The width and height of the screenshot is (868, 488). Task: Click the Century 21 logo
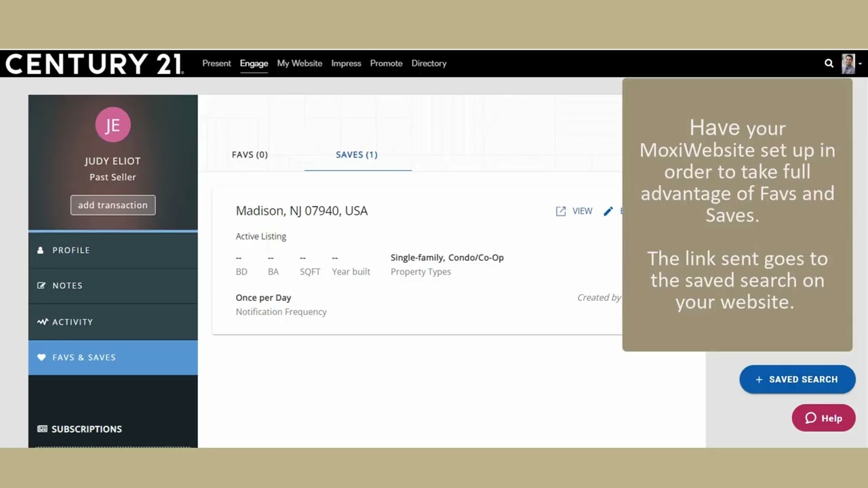[x=94, y=64]
